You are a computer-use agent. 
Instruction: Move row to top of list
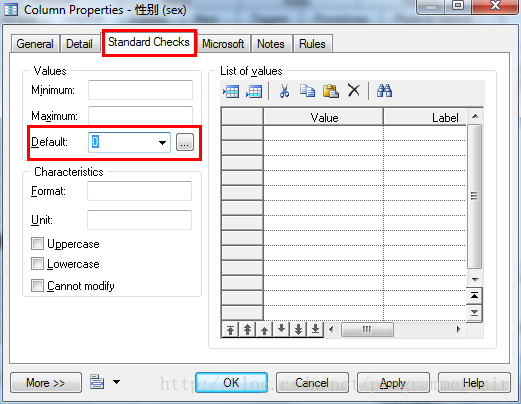(230, 330)
